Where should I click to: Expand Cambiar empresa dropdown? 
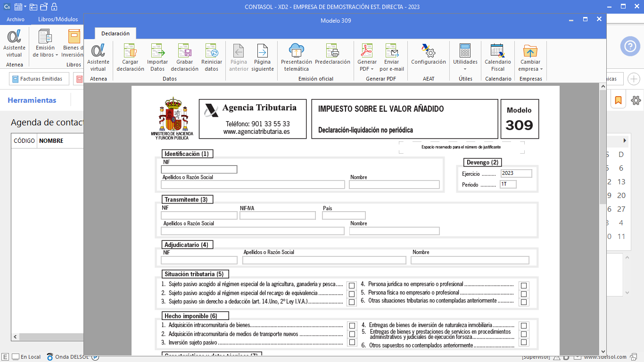point(531,69)
